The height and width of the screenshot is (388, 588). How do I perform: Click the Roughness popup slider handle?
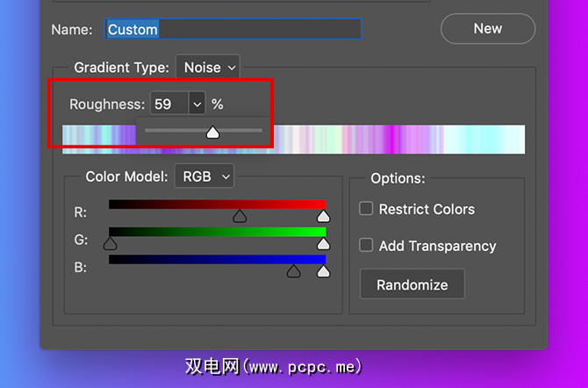pos(212,133)
